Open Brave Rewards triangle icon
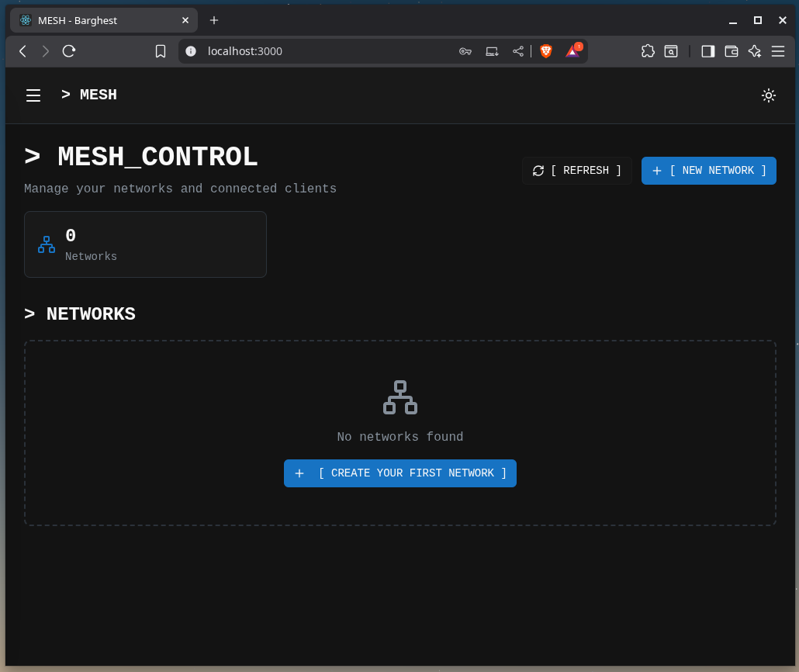Image resolution: width=799 pixels, height=672 pixels. click(x=572, y=51)
